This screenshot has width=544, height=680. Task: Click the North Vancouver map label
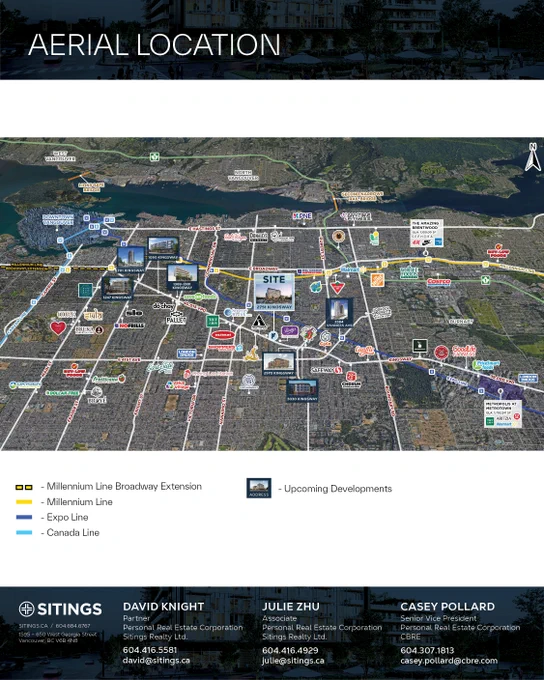click(x=243, y=175)
